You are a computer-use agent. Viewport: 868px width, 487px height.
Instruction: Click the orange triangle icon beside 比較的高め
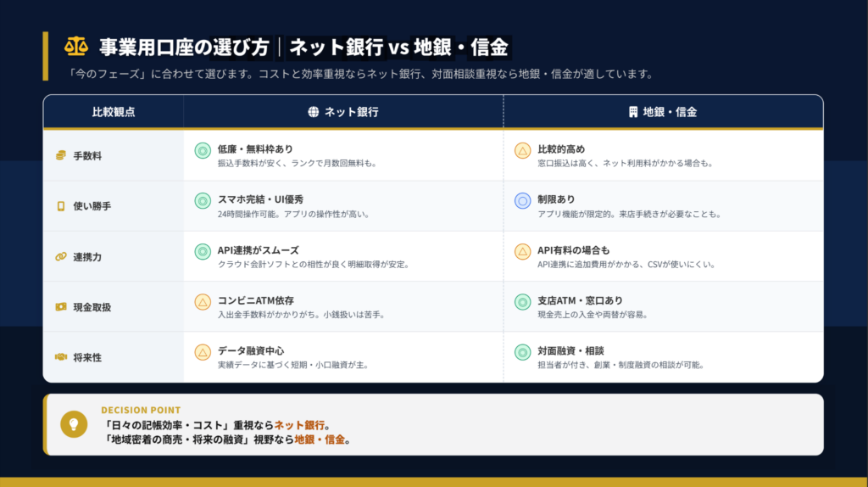(523, 151)
